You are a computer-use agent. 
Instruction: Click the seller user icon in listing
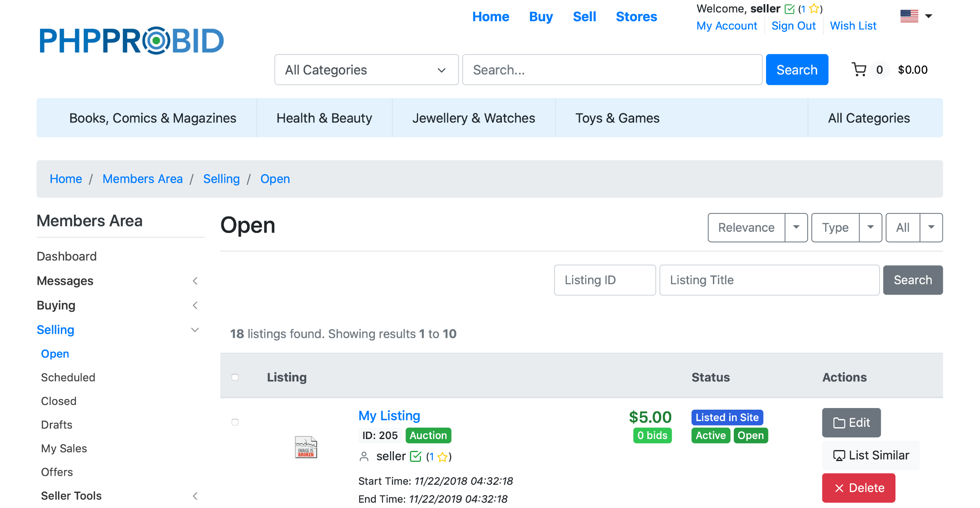click(x=363, y=456)
